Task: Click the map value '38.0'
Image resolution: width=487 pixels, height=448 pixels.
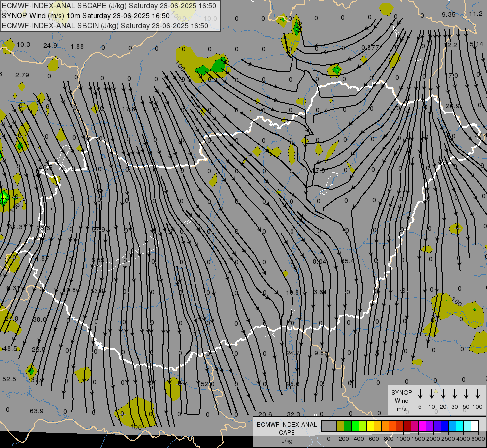Action: click(40, 319)
